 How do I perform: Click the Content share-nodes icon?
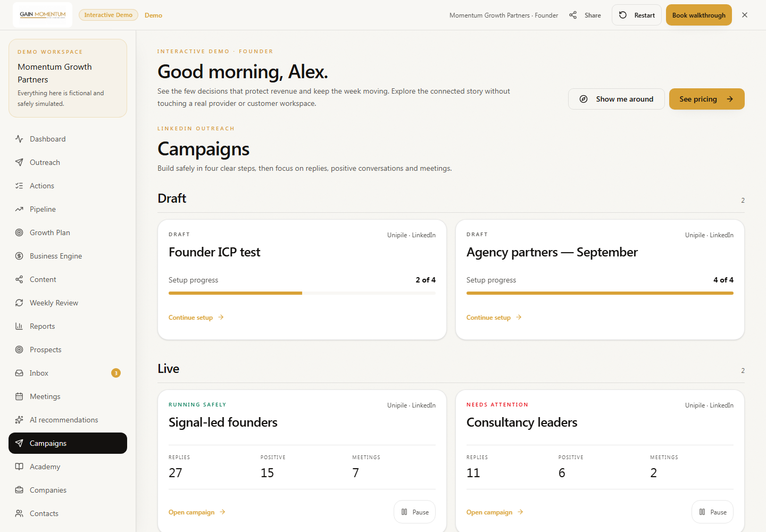click(19, 279)
